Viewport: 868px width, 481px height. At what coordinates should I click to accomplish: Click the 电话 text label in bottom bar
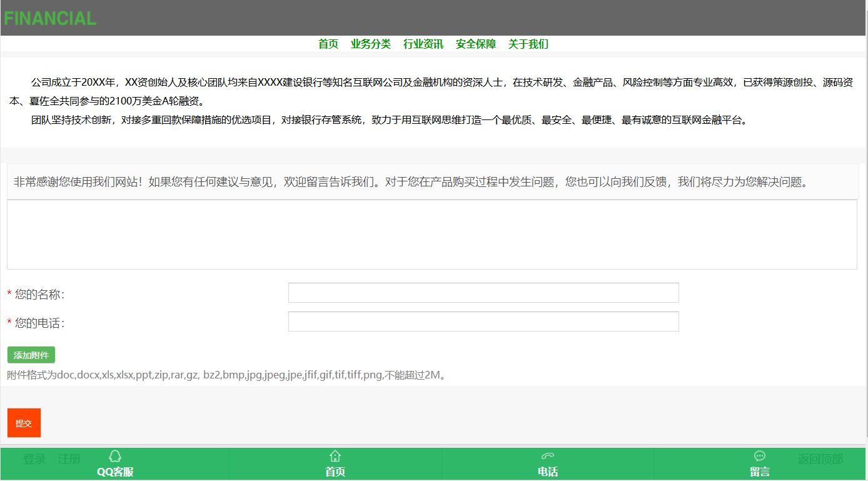[x=548, y=472]
